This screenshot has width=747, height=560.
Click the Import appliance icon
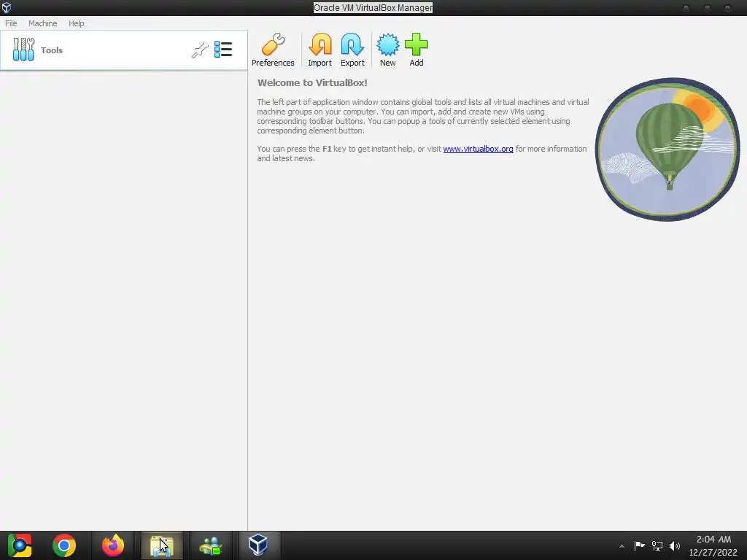(320, 50)
